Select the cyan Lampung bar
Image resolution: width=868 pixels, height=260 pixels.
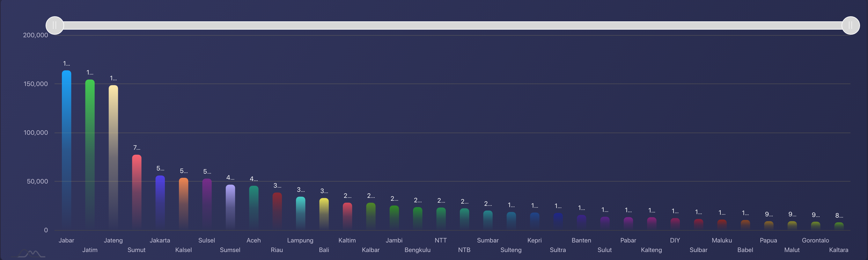(301, 213)
